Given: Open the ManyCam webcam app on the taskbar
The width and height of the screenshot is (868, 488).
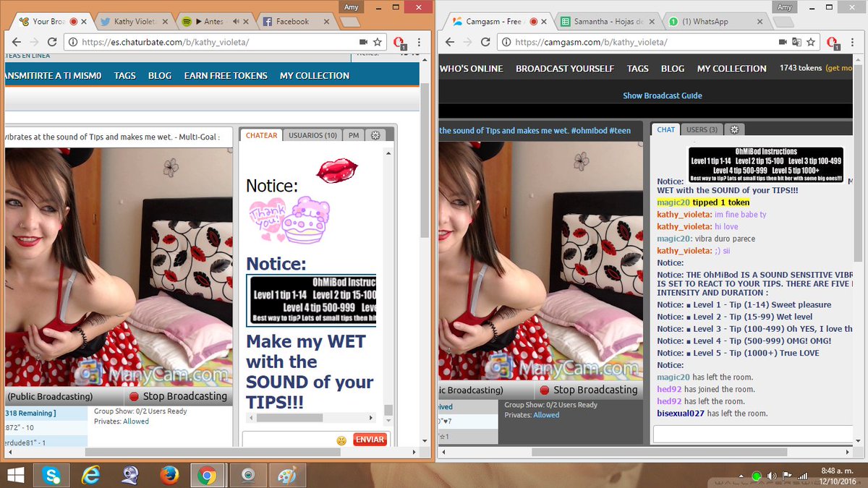Looking at the screenshot, I should click(x=247, y=475).
